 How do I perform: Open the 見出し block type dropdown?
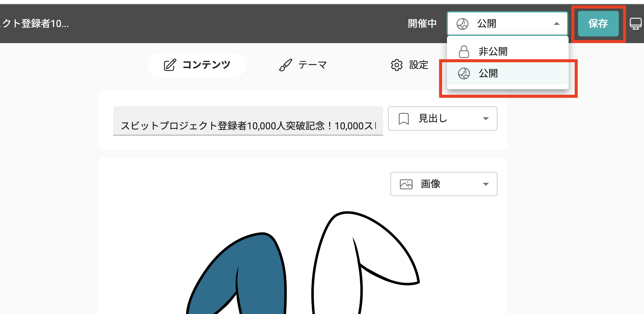(442, 118)
